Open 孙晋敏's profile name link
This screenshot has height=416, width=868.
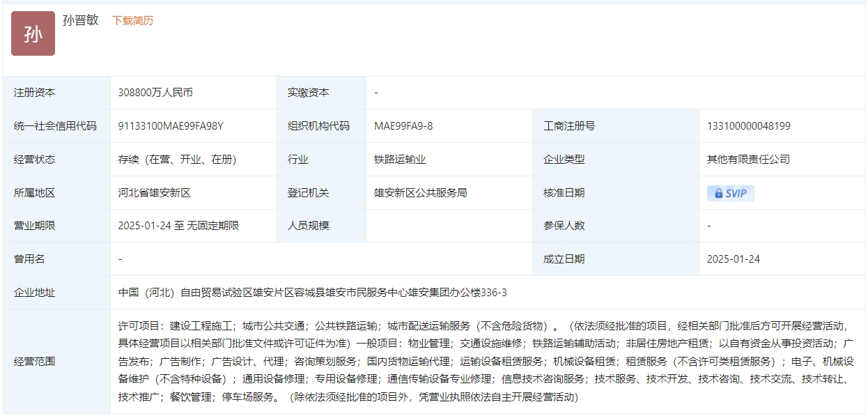pyautogui.click(x=81, y=20)
